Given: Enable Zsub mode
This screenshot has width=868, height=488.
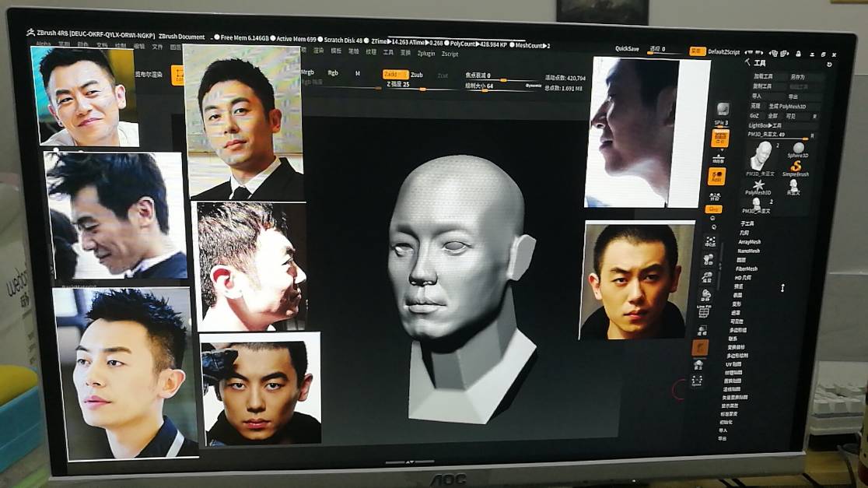Looking at the screenshot, I should point(417,75).
